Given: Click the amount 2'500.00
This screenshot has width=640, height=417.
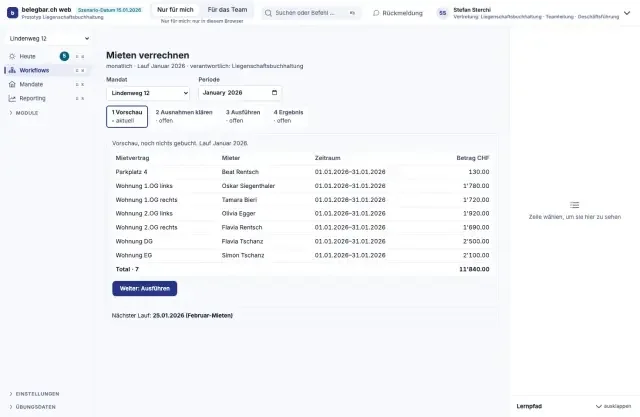Looking at the screenshot, I should [476, 241].
